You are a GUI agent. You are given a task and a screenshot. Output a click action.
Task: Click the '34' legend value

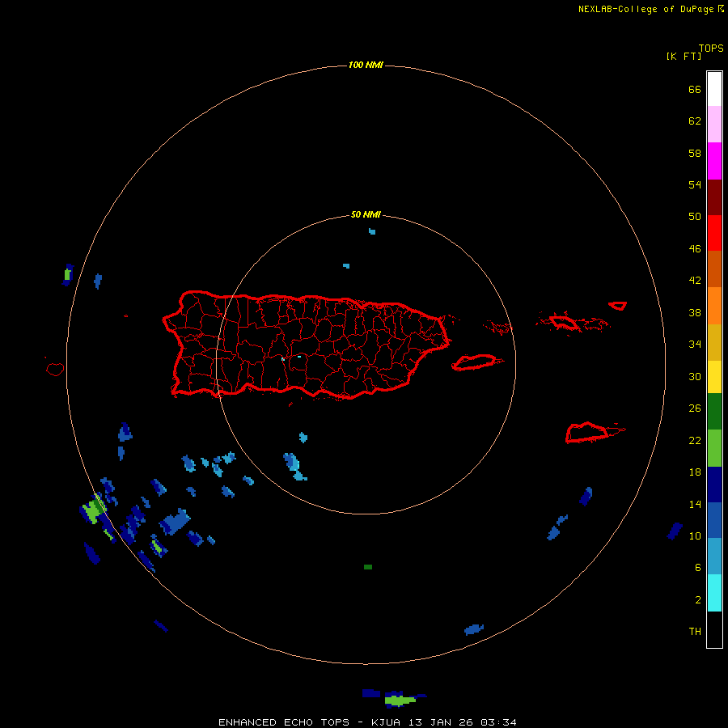click(695, 345)
